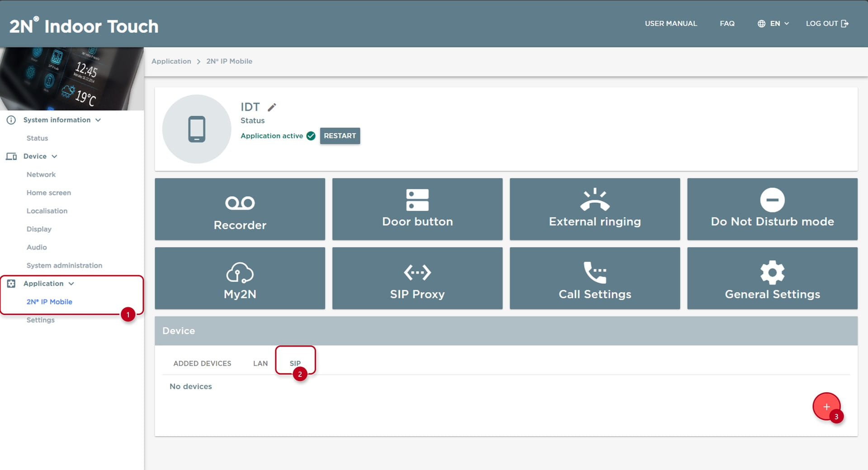
Task: Open the External ringing tile
Action: tap(595, 209)
